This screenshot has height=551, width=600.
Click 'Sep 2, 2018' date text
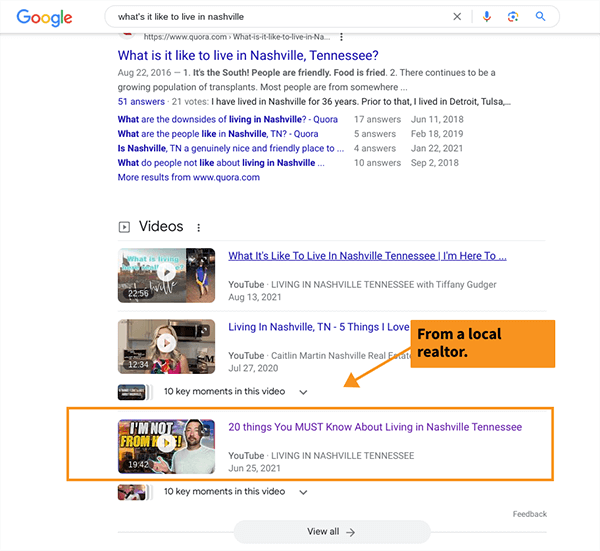pyautogui.click(x=435, y=163)
